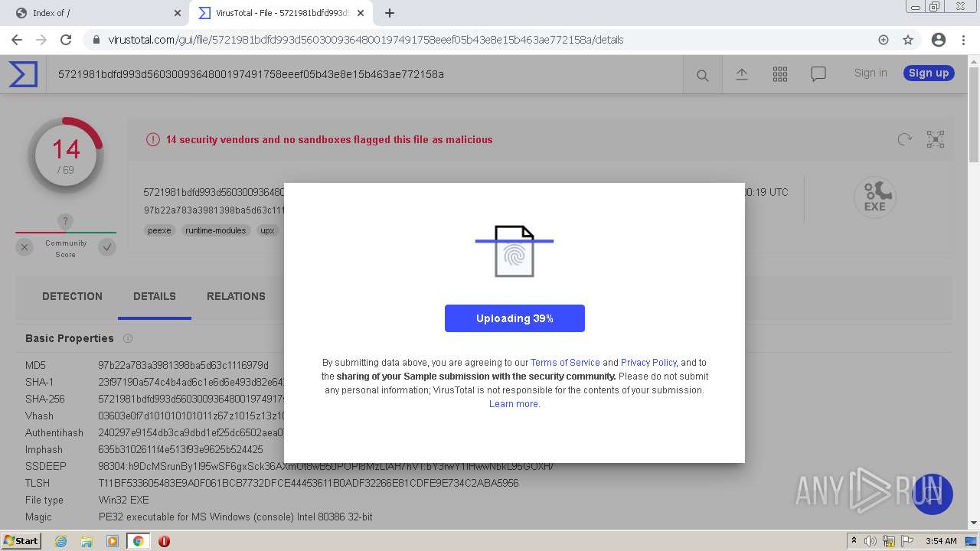Click the browser address bar URL
The width and height of the screenshot is (980, 551).
(x=366, y=40)
